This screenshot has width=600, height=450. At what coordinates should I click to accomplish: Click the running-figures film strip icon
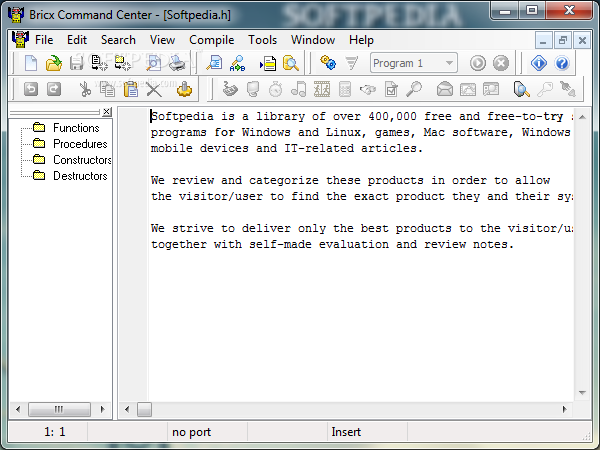322,89
